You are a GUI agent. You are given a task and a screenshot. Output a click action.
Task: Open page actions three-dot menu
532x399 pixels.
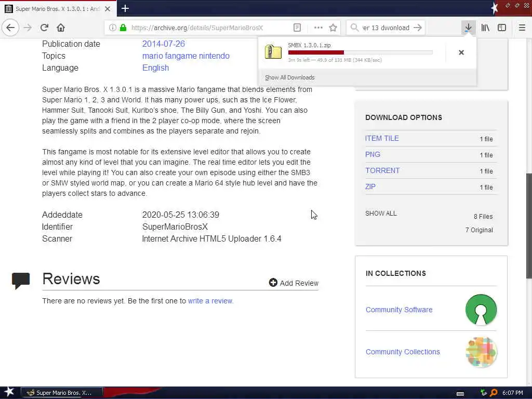click(x=318, y=28)
